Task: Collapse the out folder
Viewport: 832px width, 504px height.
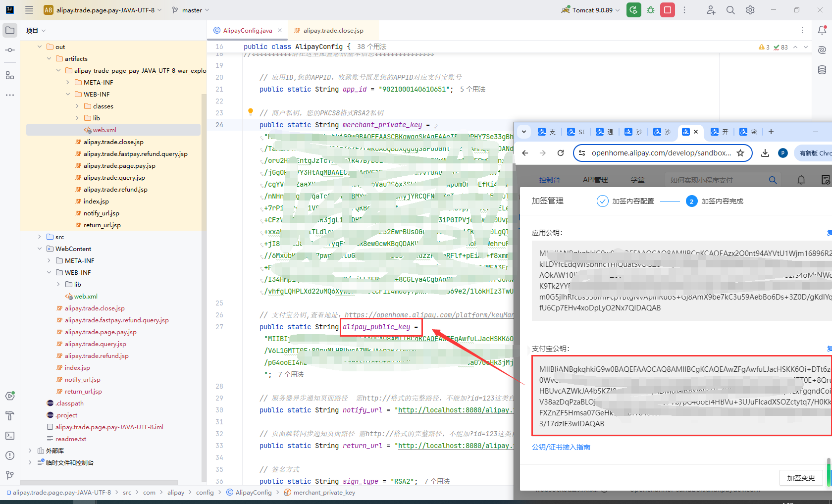Action: coord(40,47)
